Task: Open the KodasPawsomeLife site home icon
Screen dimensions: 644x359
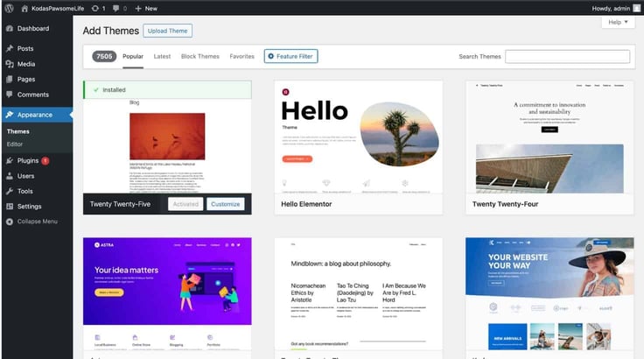Action: pyautogui.click(x=24, y=8)
